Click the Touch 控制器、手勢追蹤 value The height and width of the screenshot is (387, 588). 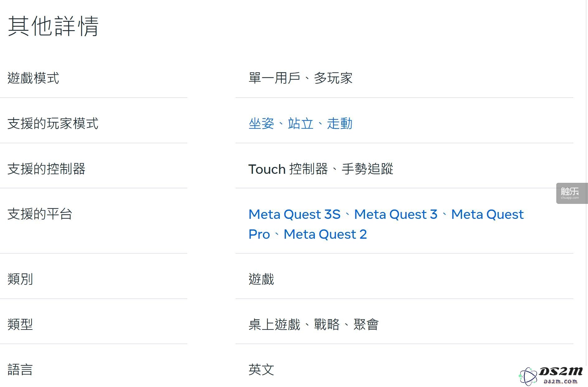(321, 169)
